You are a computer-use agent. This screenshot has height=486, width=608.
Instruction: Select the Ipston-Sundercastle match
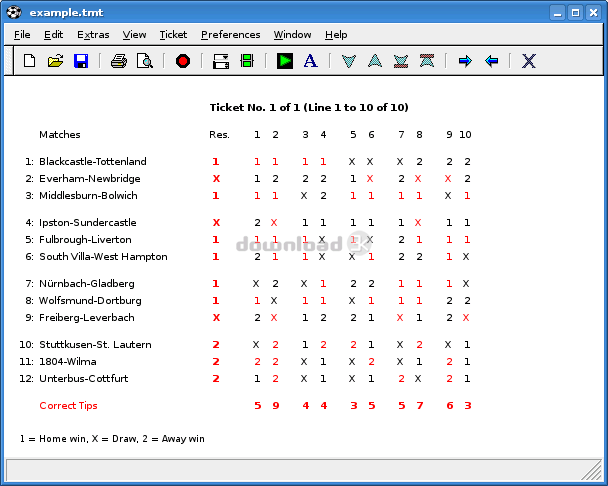click(x=88, y=223)
